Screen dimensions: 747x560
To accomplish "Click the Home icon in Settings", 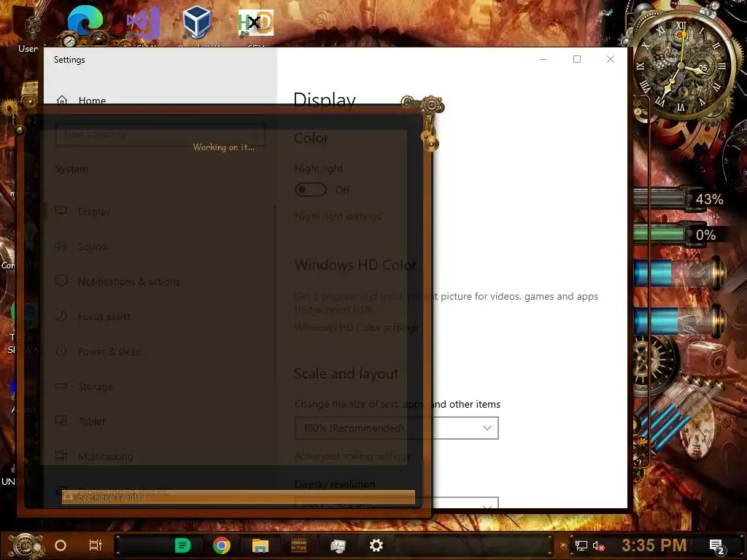I will [x=62, y=100].
